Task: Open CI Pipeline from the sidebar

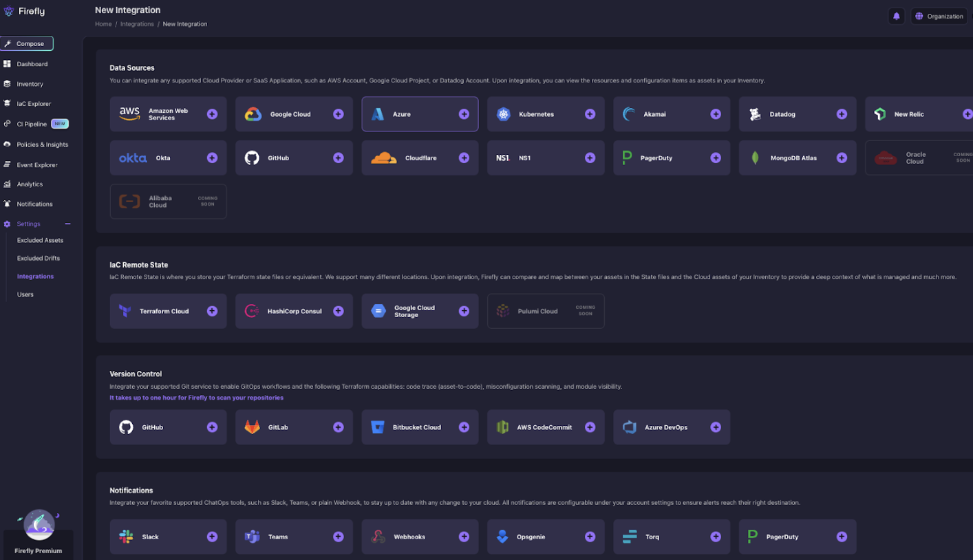Action: point(34,124)
